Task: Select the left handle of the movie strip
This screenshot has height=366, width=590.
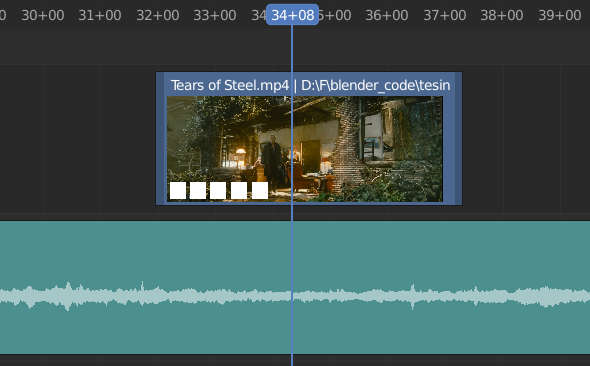Action: [160, 138]
